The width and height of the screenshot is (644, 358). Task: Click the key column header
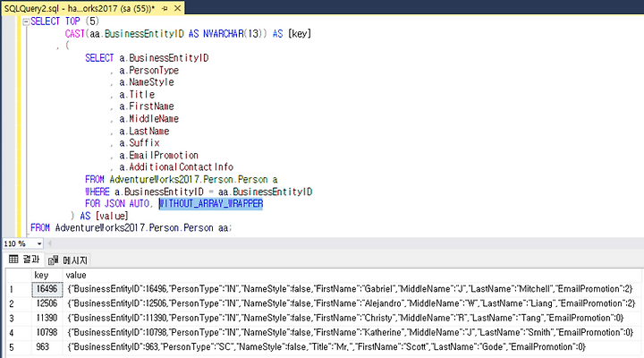tap(47, 275)
